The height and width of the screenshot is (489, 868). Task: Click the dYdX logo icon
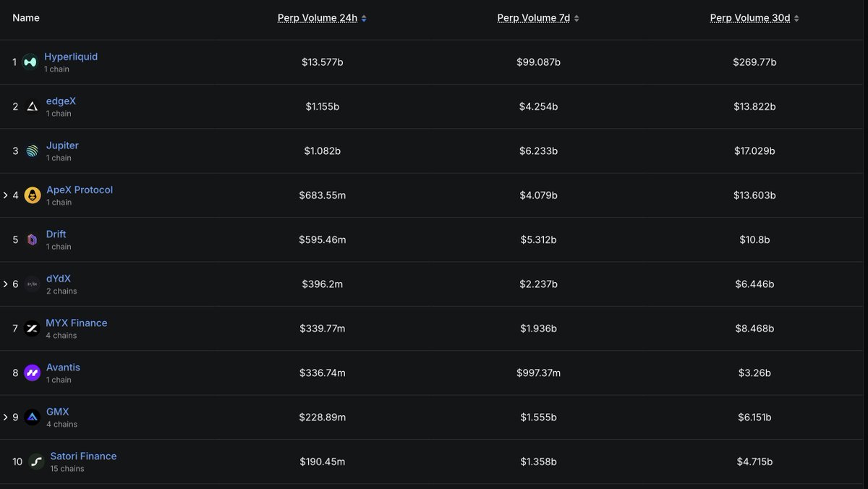[32, 284]
